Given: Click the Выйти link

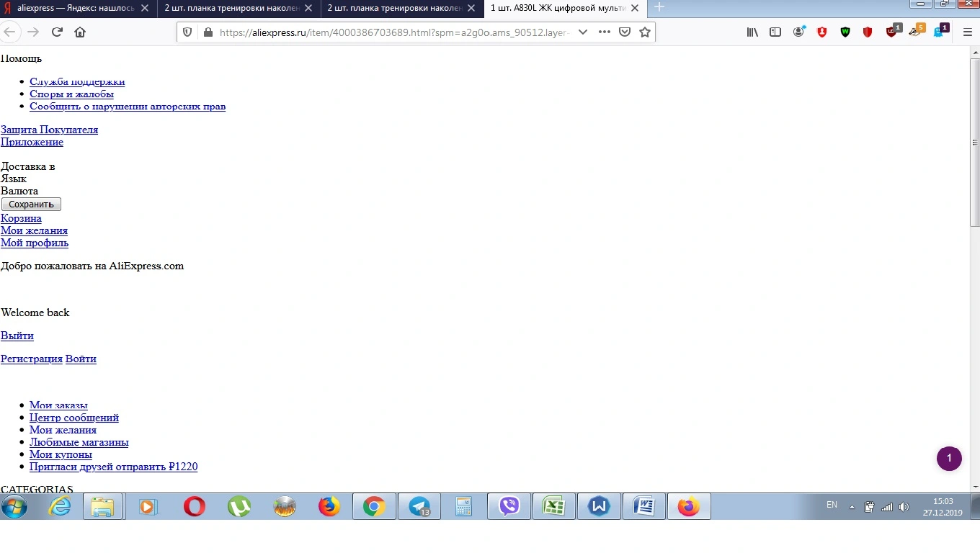Looking at the screenshot, I should 17,336.
